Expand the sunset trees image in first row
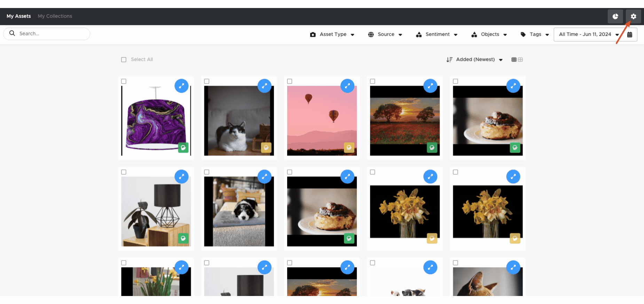644x304 pixels. click(430, 86)
